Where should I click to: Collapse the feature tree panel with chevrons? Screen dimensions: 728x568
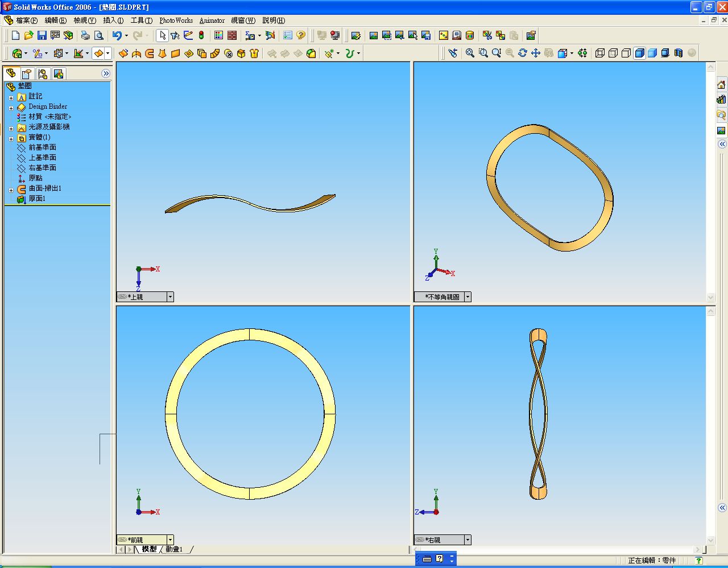point(106,73)
